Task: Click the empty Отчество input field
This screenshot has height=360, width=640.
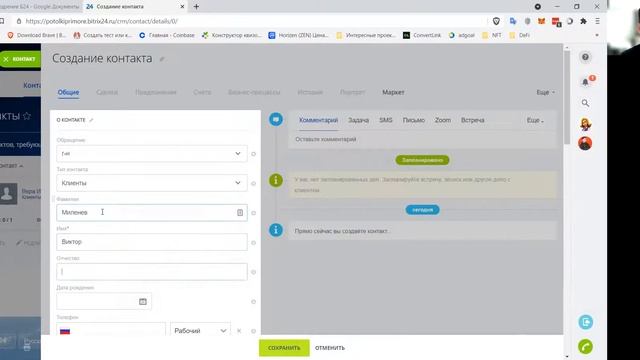Action: click(152, 272)
